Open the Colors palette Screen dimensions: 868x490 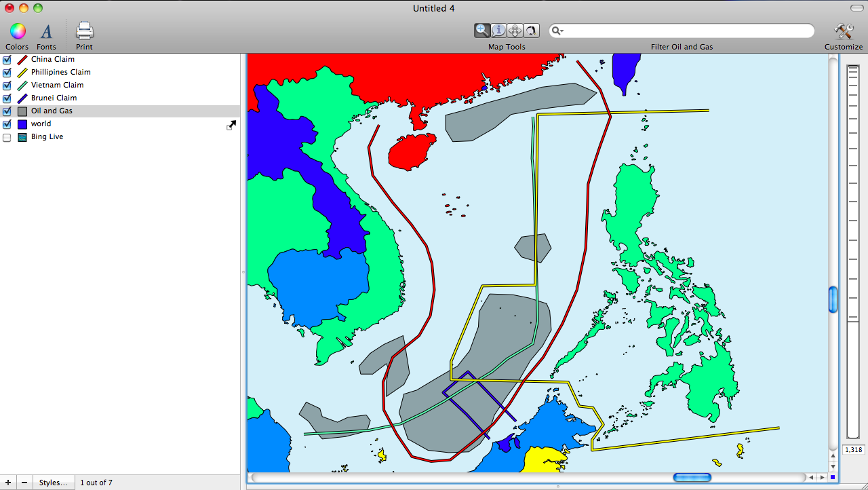(x=17, y=31)
